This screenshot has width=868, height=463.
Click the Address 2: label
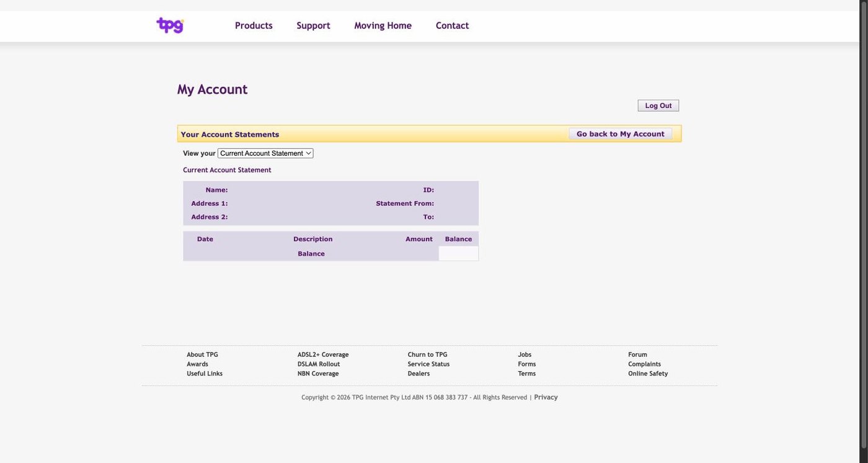click(x=210, y=217)
